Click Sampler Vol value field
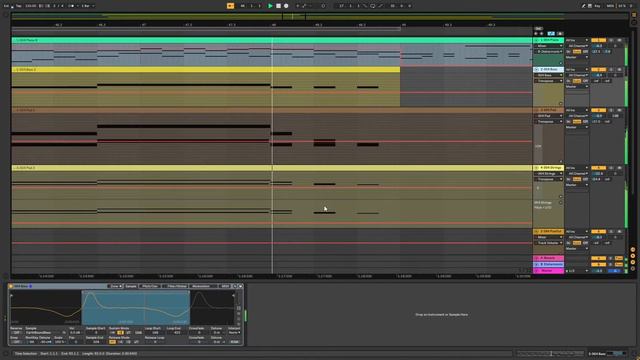 tap(75, 333)
